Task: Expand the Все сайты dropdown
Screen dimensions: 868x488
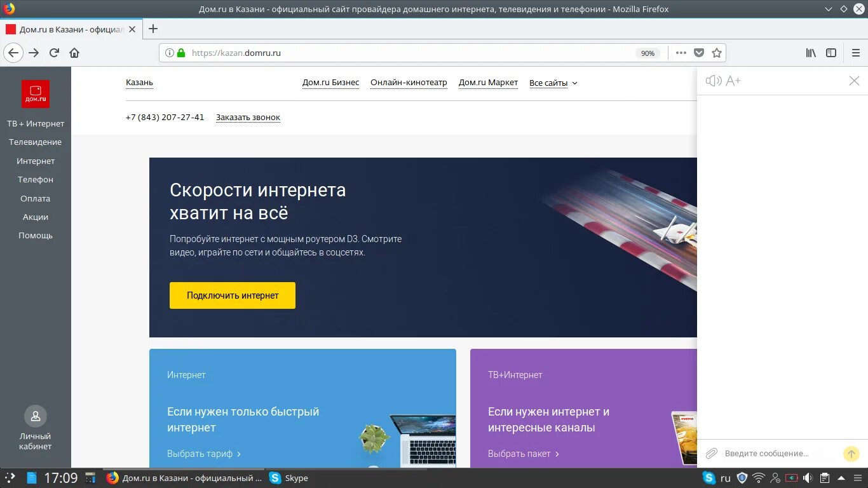Action: [553, 83]
